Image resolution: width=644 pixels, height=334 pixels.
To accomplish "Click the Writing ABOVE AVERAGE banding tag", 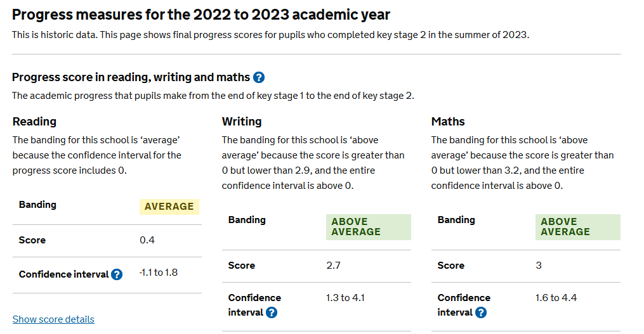I will pyautogui.click(x=368, y=227).
